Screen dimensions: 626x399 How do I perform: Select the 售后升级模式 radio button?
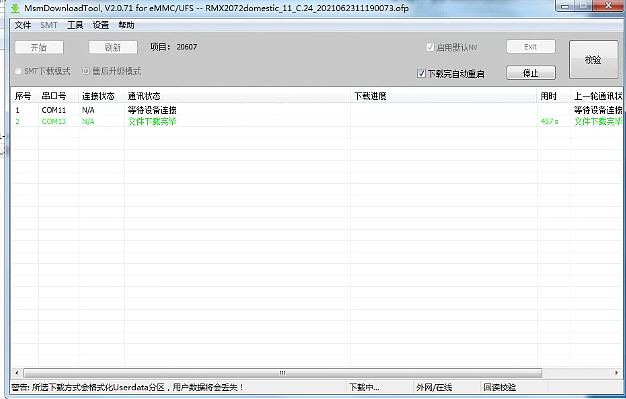pos(86,71)
